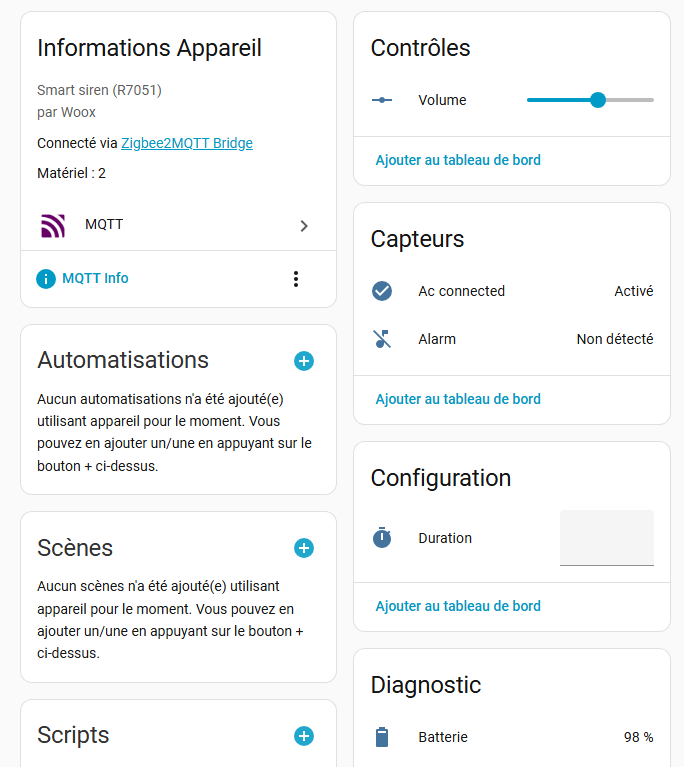The height and width of the screenshot is (767, 684).
Task: Click the MQTT Info icon
Action: pyautogui.click(x=46, y=279)
